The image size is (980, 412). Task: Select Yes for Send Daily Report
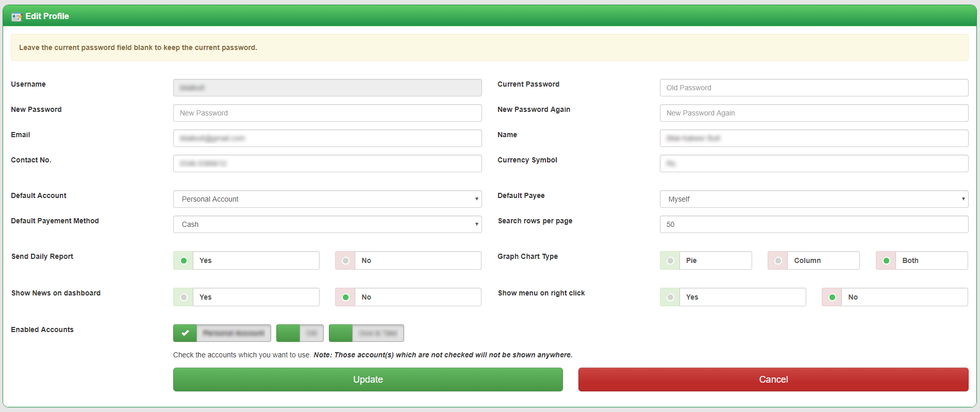(x=184, y=260)
